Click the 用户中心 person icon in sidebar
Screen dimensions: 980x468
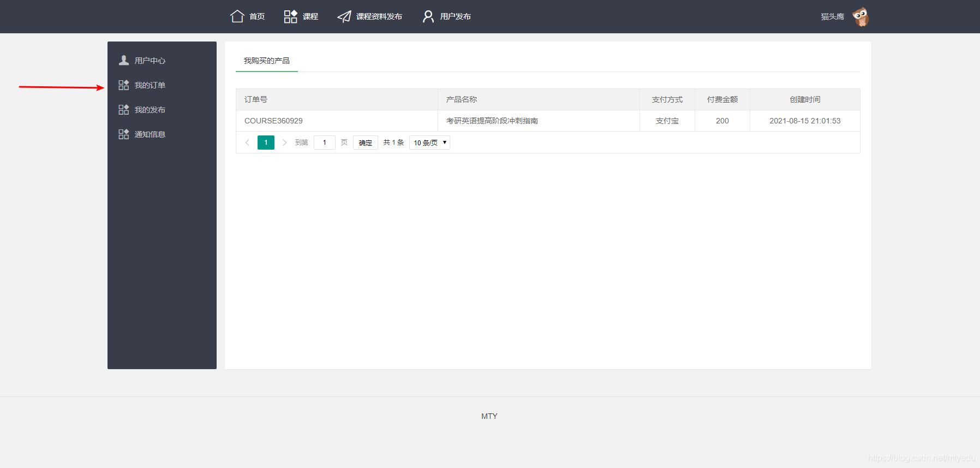pyautogui.click(x=124, y=60)
